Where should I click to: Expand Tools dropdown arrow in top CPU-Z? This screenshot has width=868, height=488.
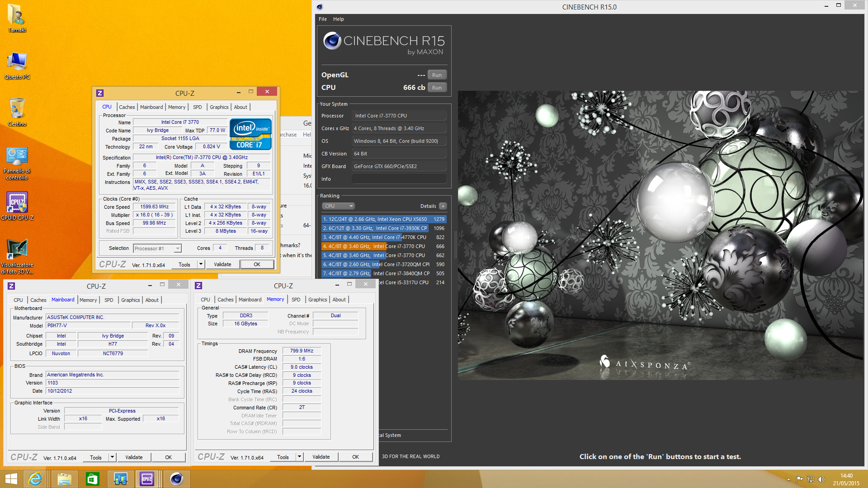[x=201, y=264]
